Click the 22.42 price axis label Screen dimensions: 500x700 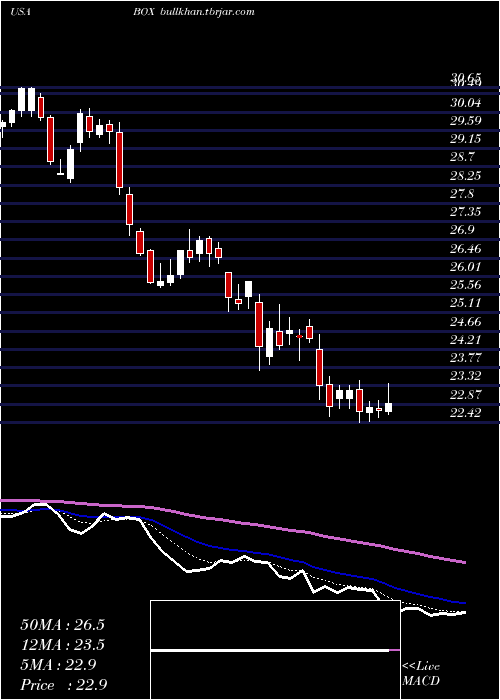pos(466,413)
